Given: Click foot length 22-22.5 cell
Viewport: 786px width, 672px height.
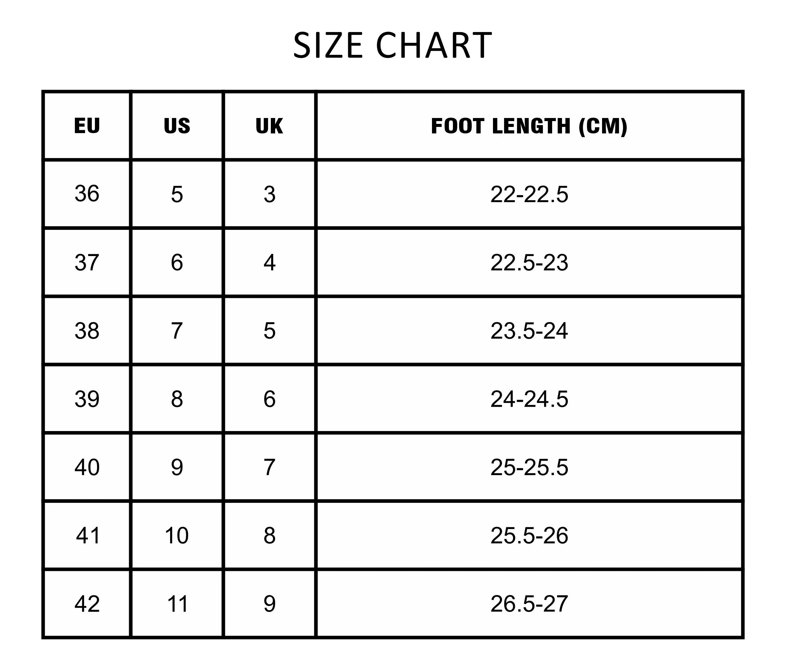Looking at the screenshot, I should 529,194.
